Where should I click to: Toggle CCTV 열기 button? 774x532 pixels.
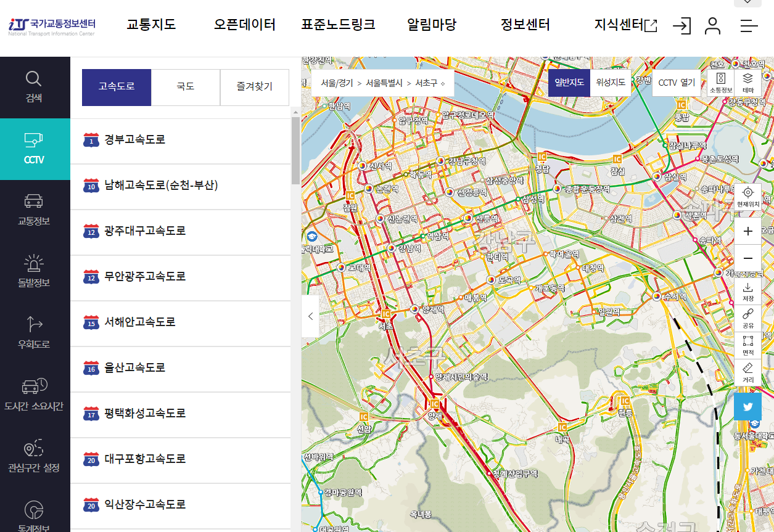(x=677, y=82)
